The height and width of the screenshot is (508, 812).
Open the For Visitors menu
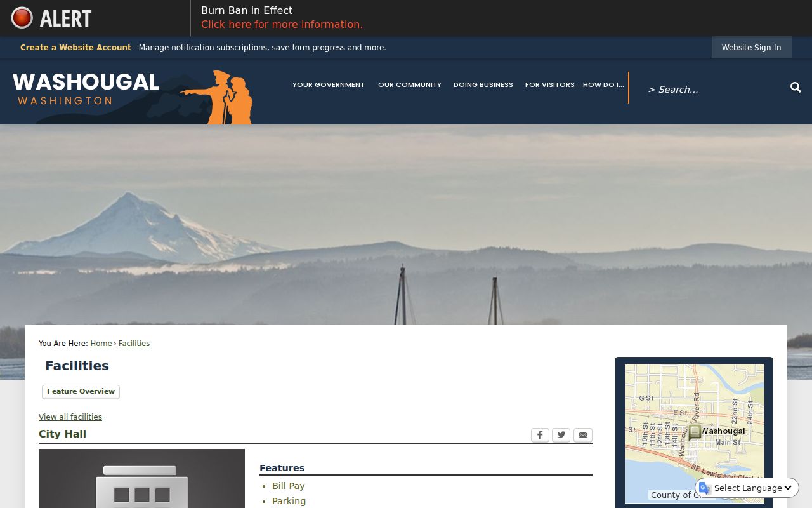pos(550,84)
